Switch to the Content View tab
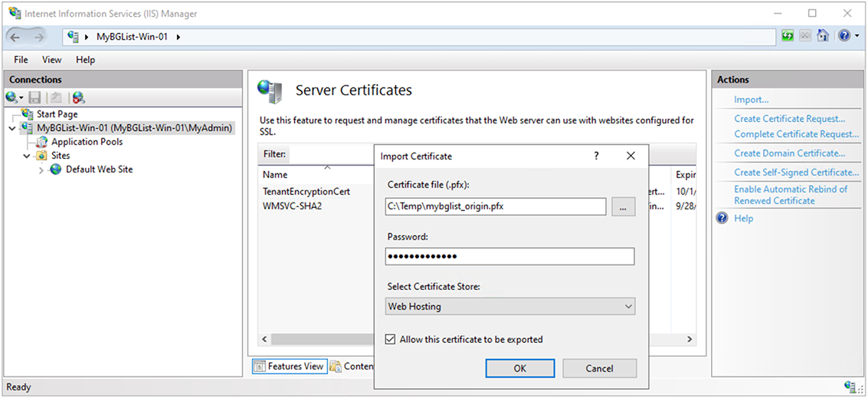 pos(352,367)
